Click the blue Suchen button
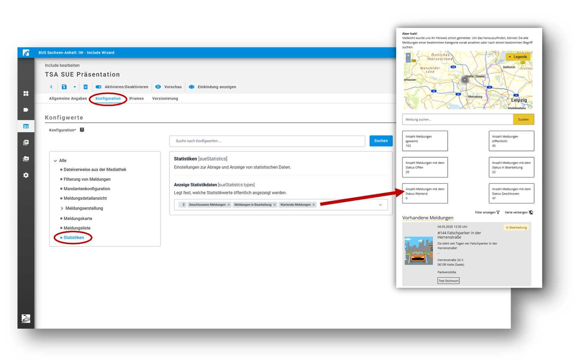This screenshot has width=588, height=364. tap(381, 141)
